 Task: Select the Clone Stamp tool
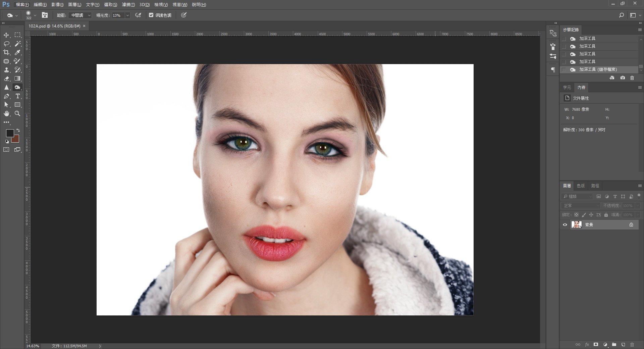(x=6, y=70)
